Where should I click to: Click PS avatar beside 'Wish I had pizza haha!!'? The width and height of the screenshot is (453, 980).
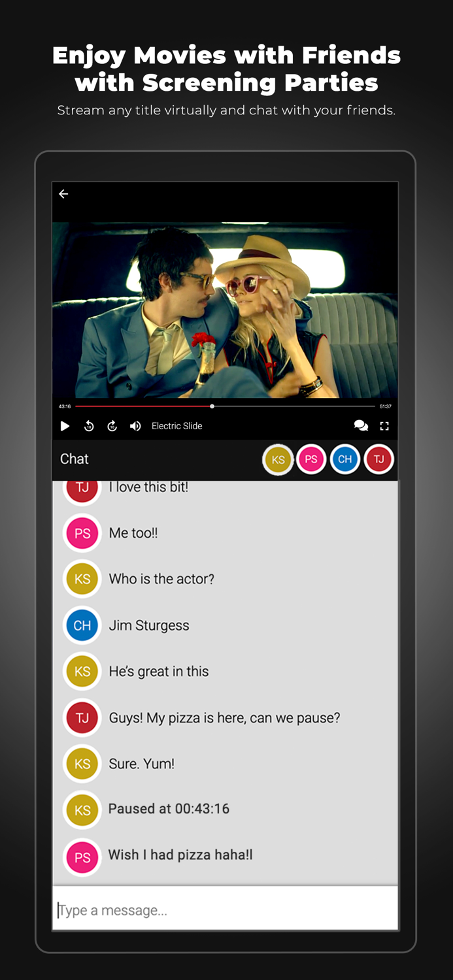click(x=82, y=857)
